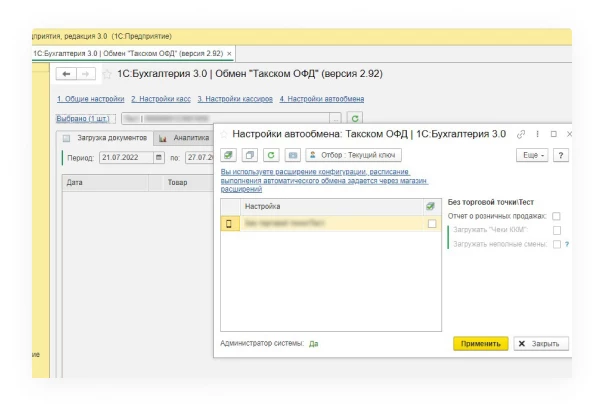
Task: Star the Обмен Такском ОФД page as favorite
Action: pyautogui.click(x=107, y=74)
